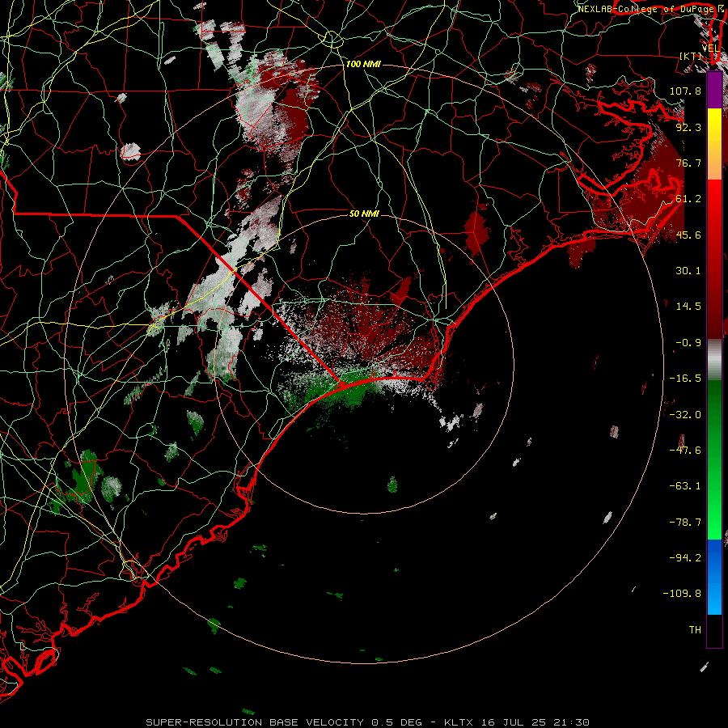Click the 14.5 legend value
The image size is (728, 728).
(688, 307)
